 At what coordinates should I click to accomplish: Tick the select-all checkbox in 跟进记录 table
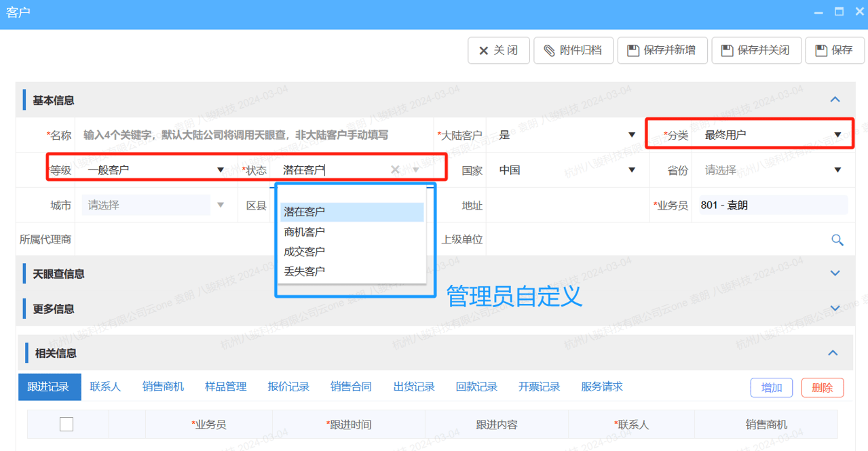coord(67,425)
